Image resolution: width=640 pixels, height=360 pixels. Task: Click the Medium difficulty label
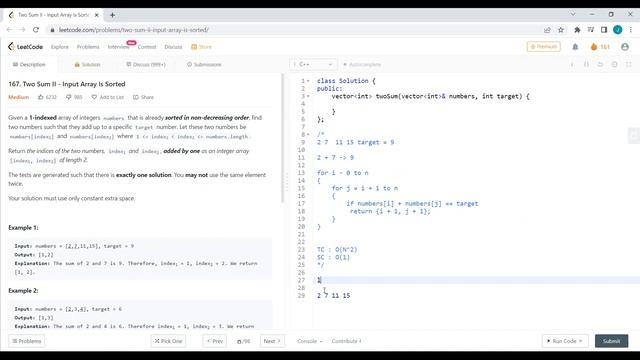pyautogui.click(x=18, y=97)
